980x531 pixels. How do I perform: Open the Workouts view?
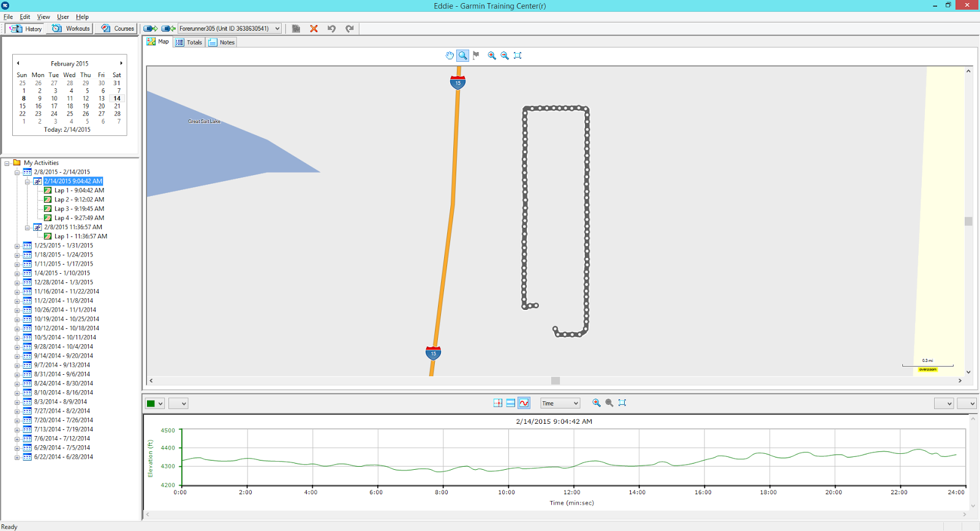tap(71, 29)
